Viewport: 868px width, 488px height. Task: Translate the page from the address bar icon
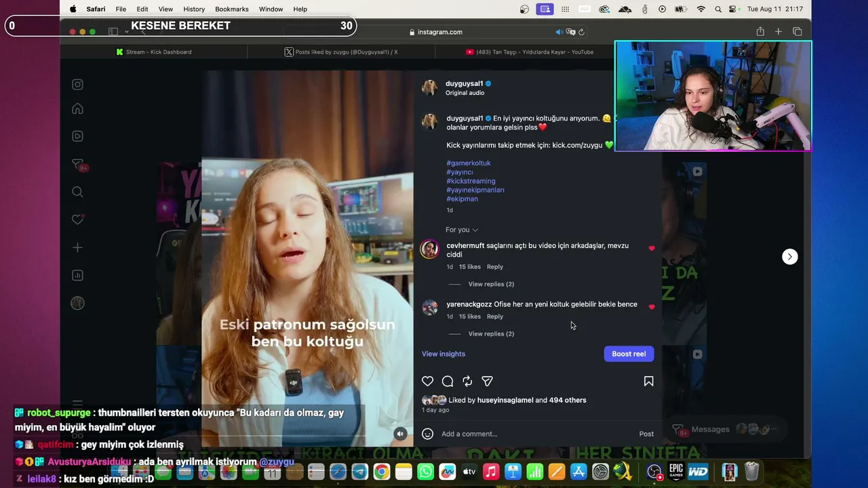coord(570,32)
